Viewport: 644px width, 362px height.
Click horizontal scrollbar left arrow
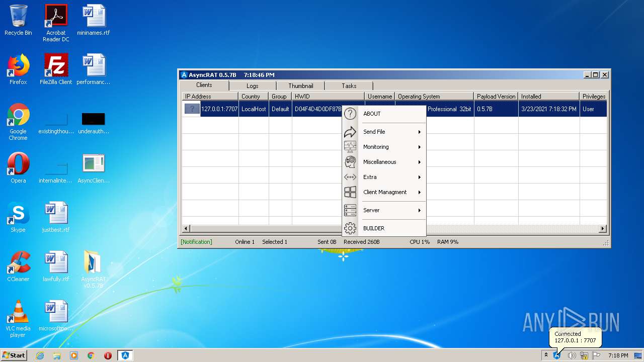tap(186, 229)
